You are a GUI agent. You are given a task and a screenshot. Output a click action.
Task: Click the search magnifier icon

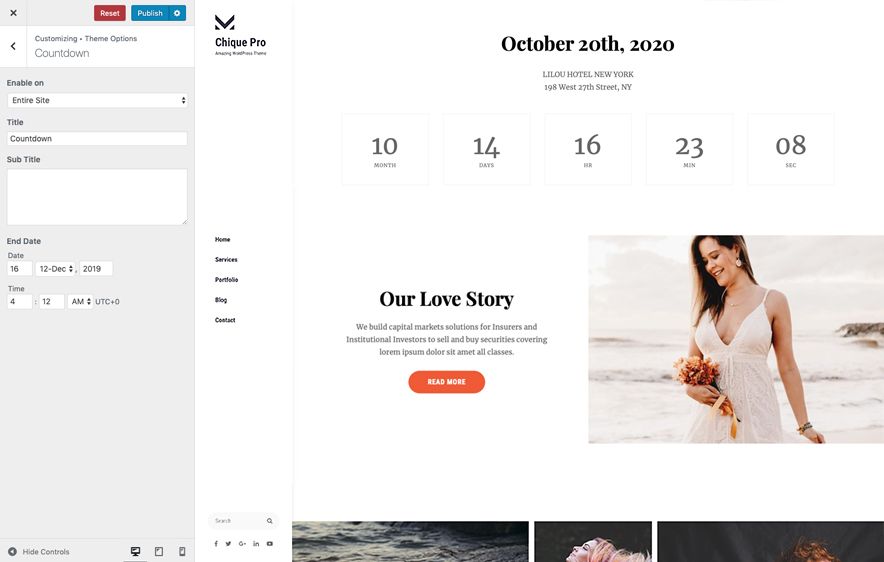pyautogui.click(x=269, y=521)
